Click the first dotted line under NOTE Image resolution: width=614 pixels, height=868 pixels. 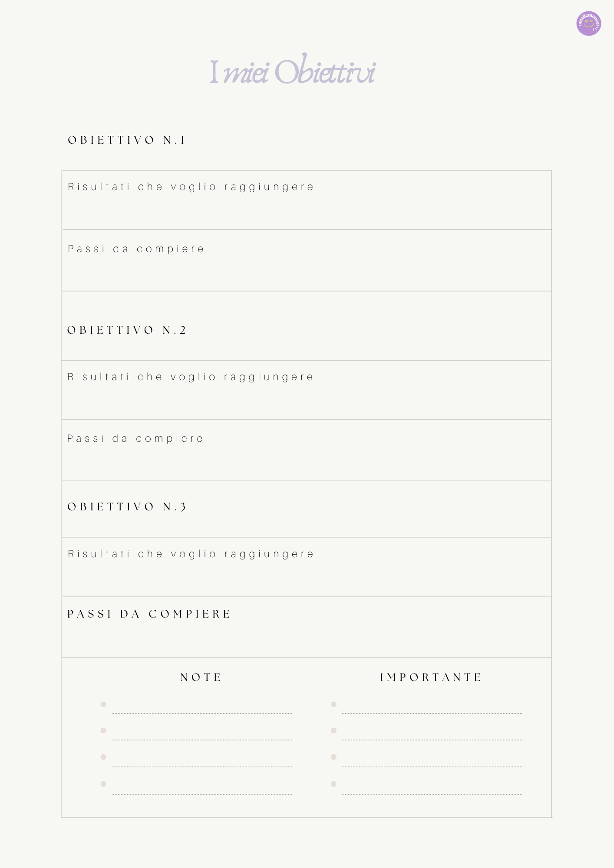coord(201,713)
